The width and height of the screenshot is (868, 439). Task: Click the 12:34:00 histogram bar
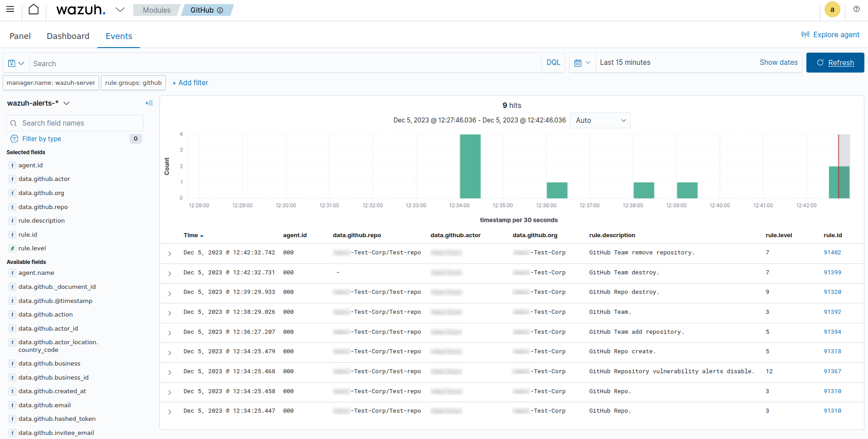point(470,166)
